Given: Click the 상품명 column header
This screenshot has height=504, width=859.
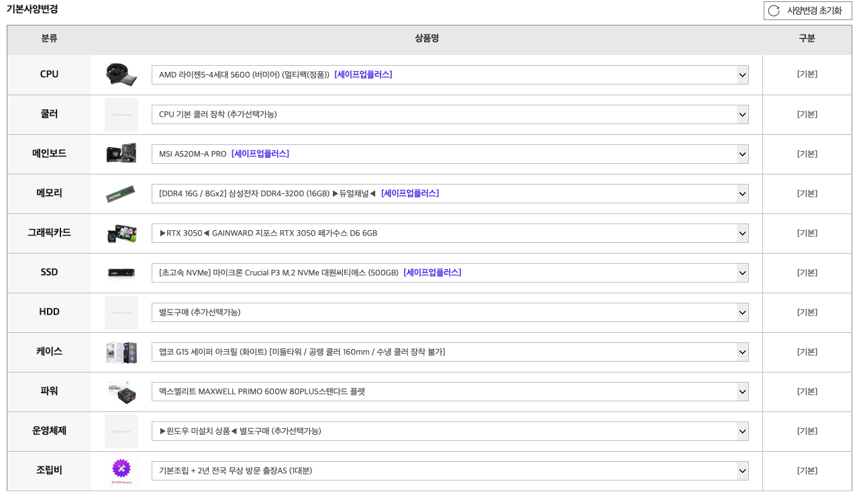Looking at the screenshot, I should click(427, 38).
